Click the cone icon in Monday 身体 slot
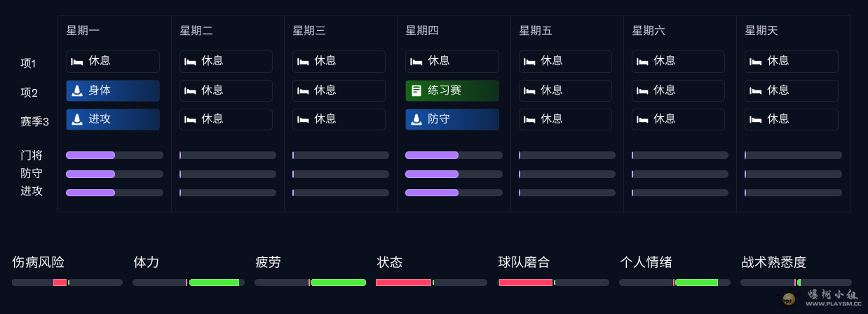 (77, 90)
